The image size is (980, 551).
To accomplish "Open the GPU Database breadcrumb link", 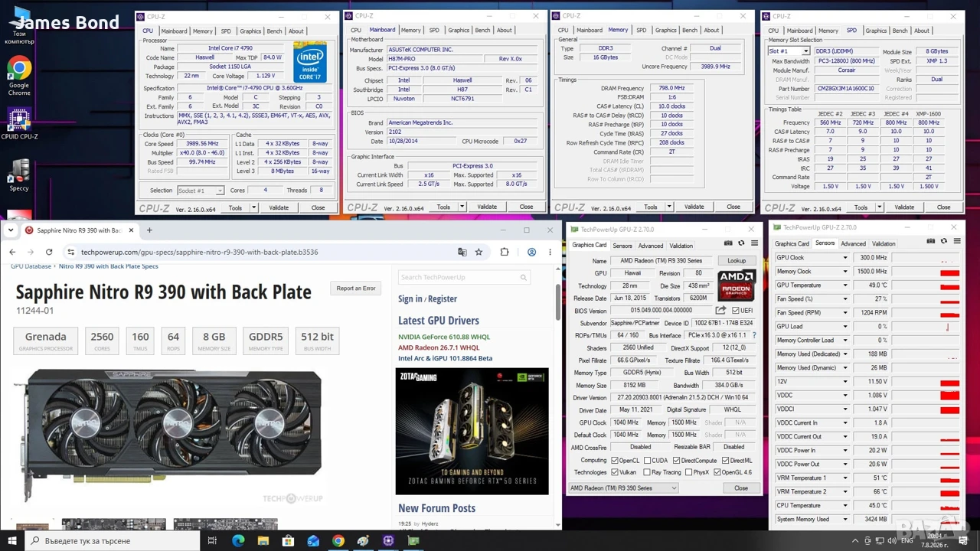I will click(x=31, y=266).
